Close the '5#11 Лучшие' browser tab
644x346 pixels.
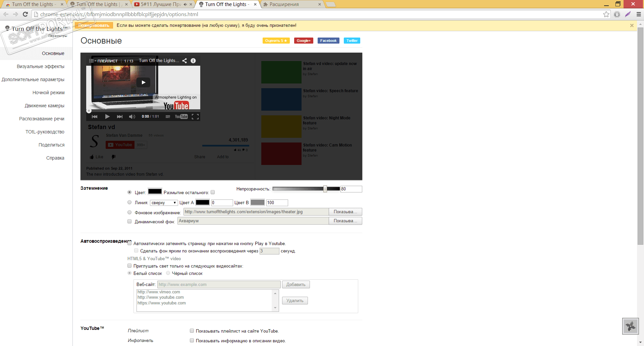[x=191, y=4]
